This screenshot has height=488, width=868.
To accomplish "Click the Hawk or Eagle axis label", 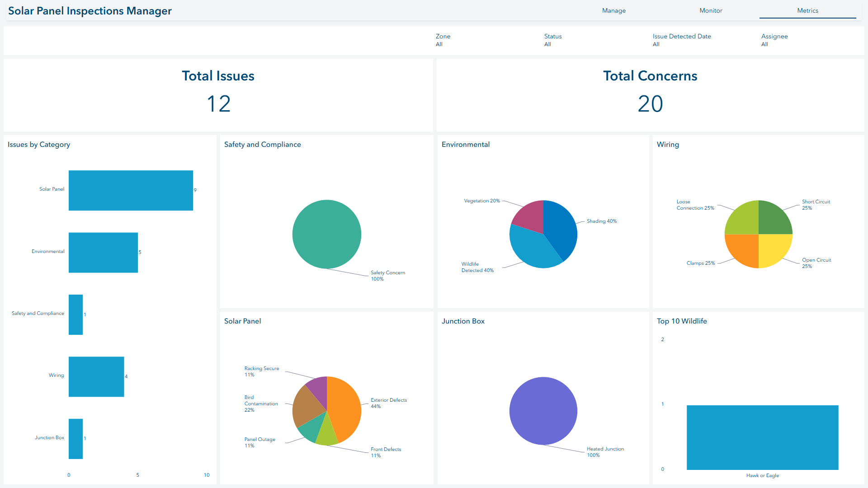I will click(762, 476).
